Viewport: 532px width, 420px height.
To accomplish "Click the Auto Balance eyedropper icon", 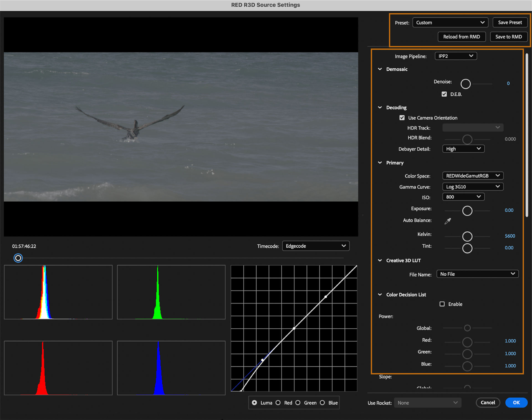I will pyautogui.click(x=447, y=221).
